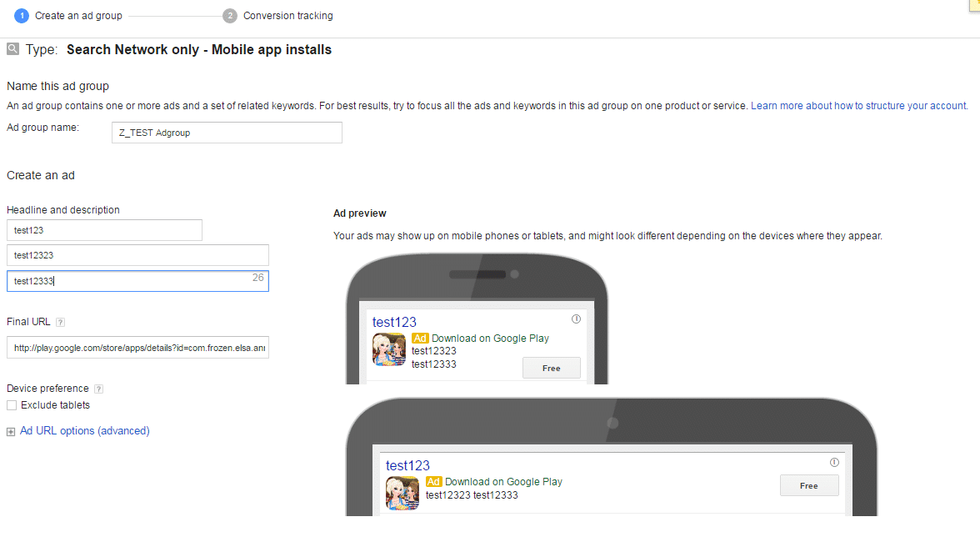Expand Ad URL options using plus icon

point(11,432)
